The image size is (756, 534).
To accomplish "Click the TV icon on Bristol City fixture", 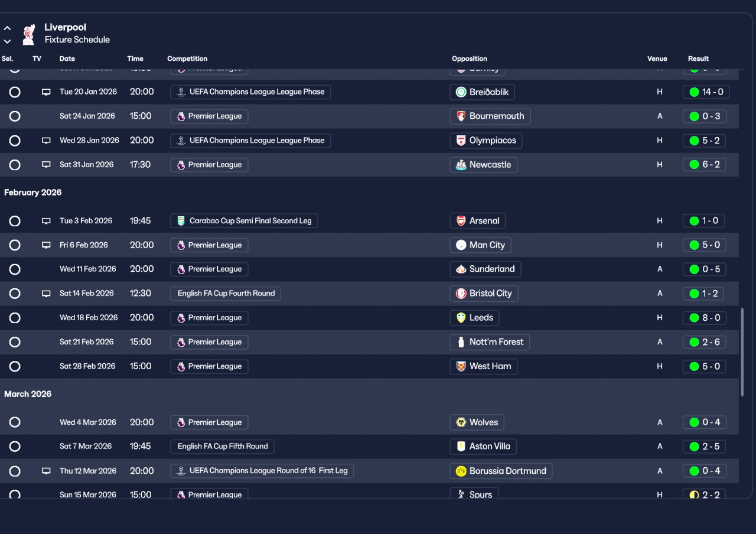I will point(46,294).
